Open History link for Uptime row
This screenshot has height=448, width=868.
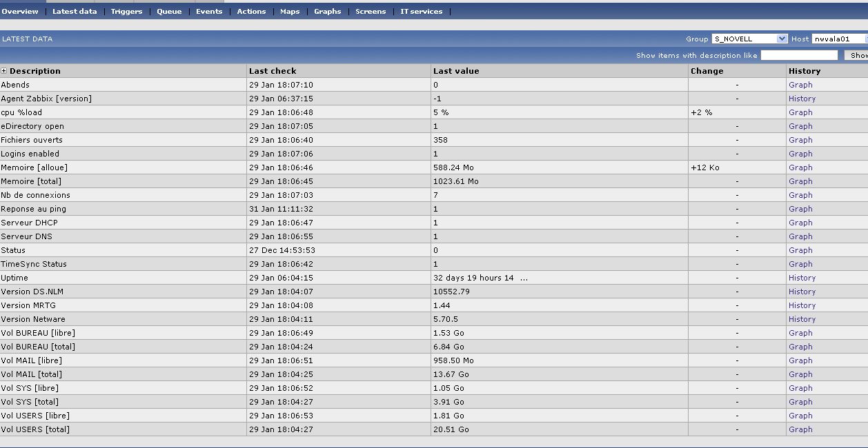(802, 278)
